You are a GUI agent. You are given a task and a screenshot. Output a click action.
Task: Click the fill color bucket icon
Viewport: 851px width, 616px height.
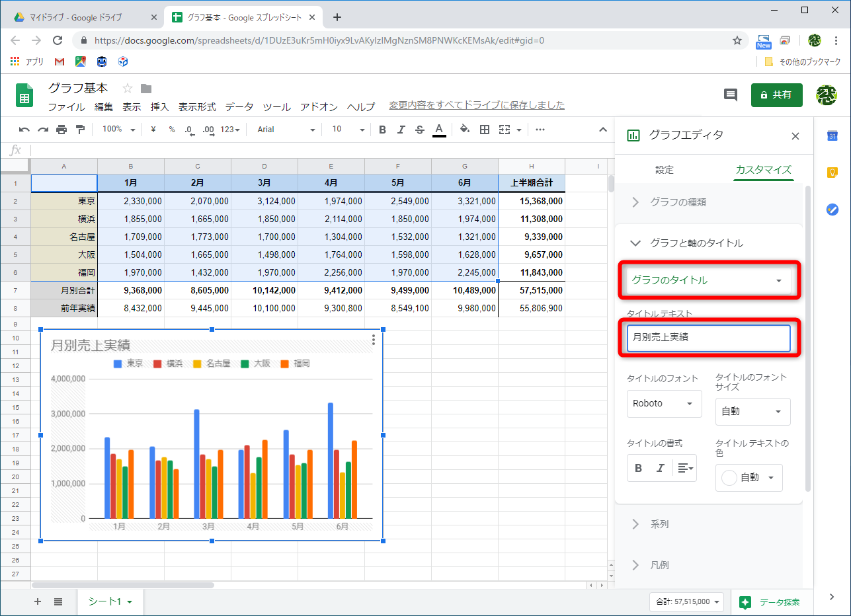point(464,130)
